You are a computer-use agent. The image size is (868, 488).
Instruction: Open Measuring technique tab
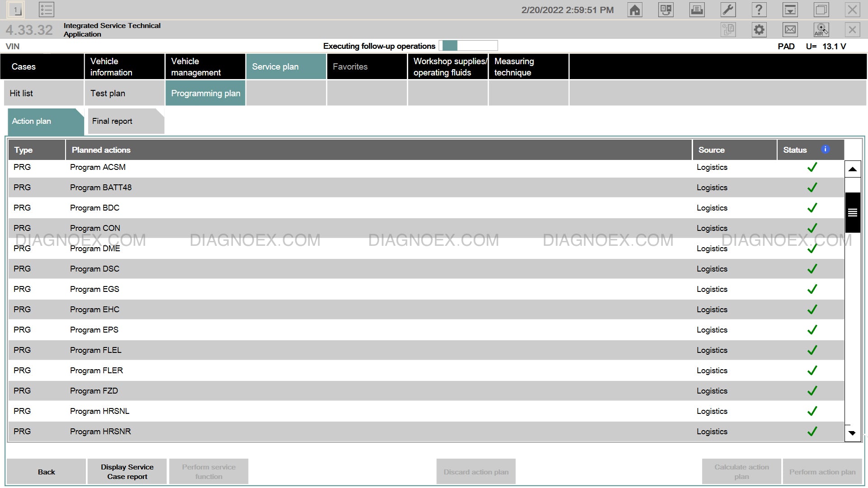click(528, 66)
